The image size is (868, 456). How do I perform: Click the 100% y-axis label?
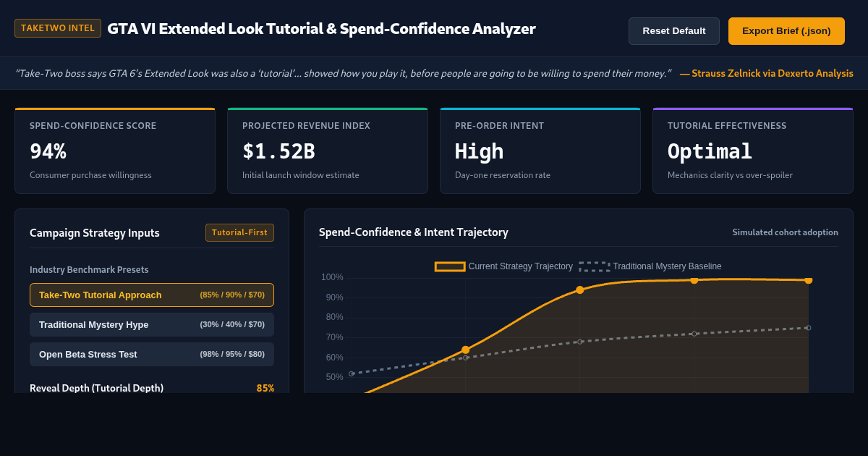pos(332,277)
